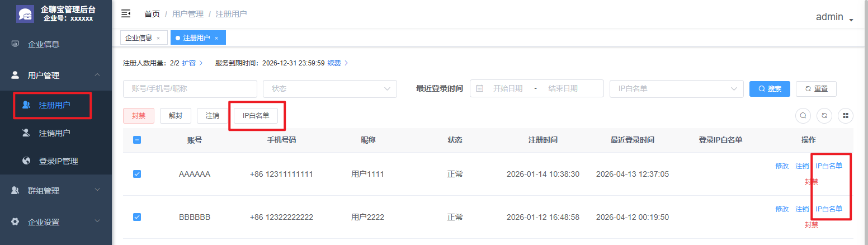Image resolution: width=868 pixels, height=245 pixels.
Task: Click the 扩容 link beside registered count
Action: tap(189, 63)
